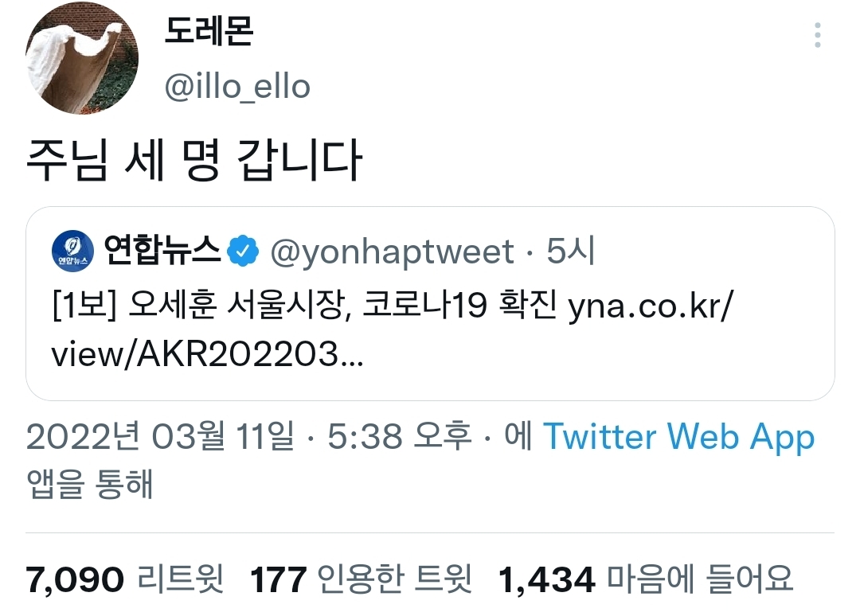Open 도레몬 profile picture
Screen dimensions: 860x616
coord(82,58)
